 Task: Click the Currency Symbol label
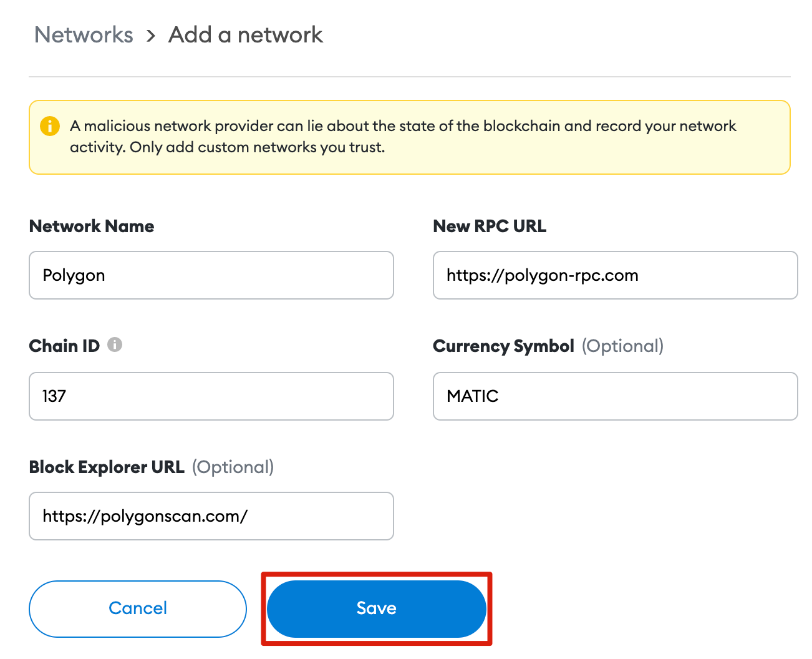(x=503, y=346)
